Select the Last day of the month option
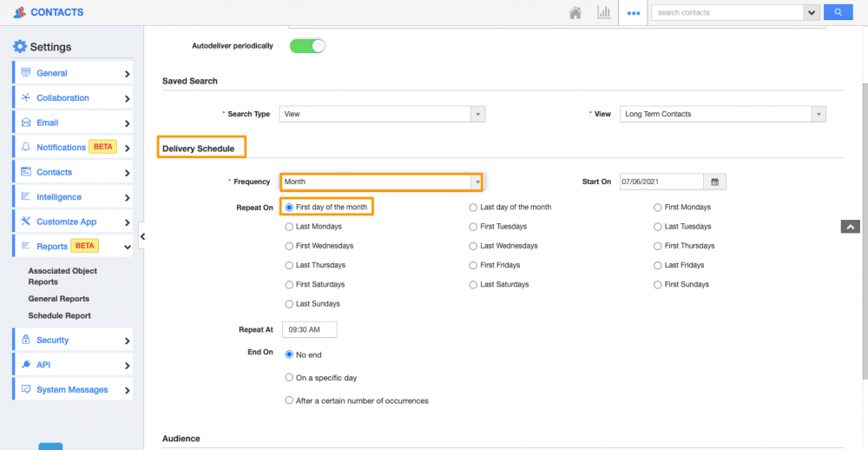The height and width of the screenshot is (450, 868). (473, 208)
